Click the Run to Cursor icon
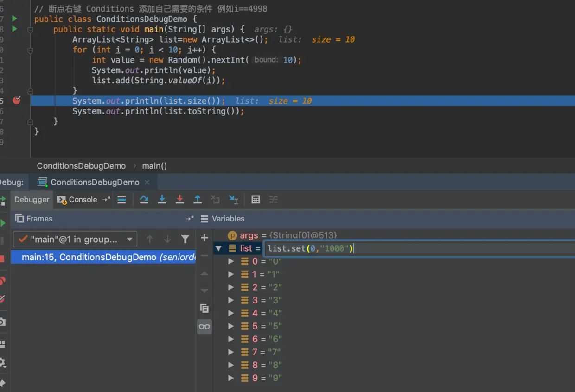This screenshot has width=575, height=392. pyautogui.click(x=233, y=200)
